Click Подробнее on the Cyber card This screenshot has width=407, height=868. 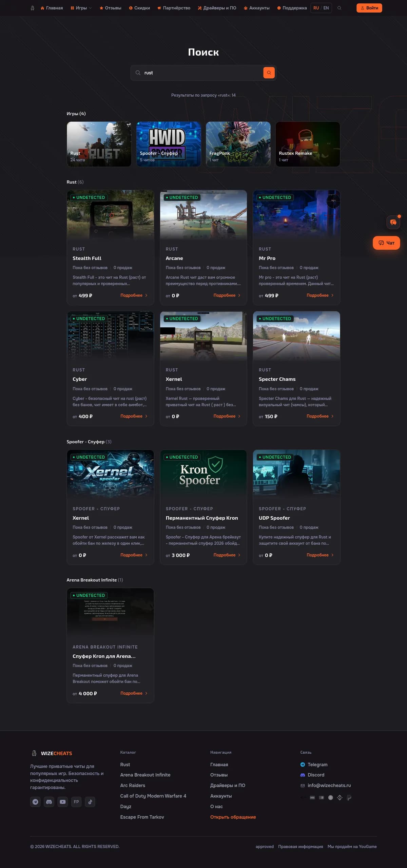[134, 416]
